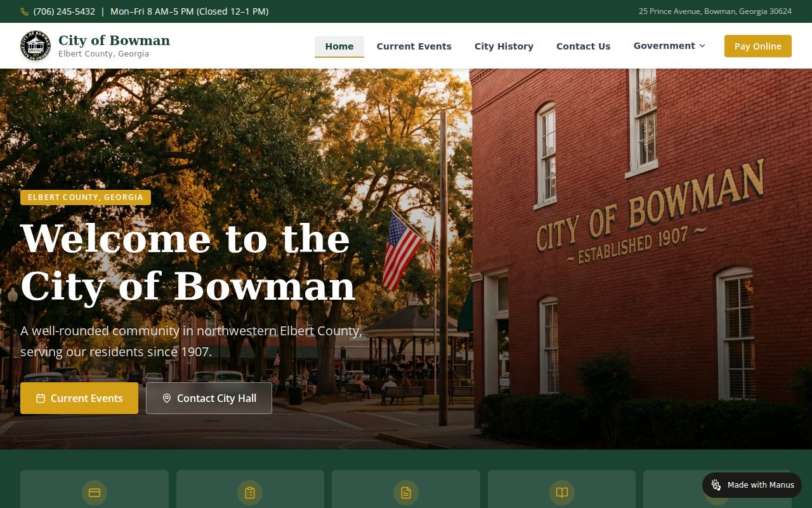
Task: Click the Current Events hero button
Action: click(x=79, y=398)
